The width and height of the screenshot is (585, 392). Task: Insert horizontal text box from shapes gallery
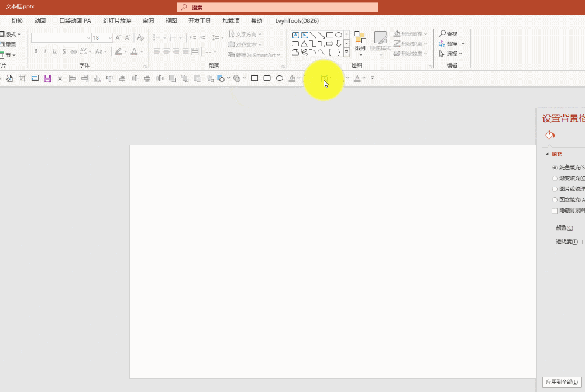(x=295, y=35)
